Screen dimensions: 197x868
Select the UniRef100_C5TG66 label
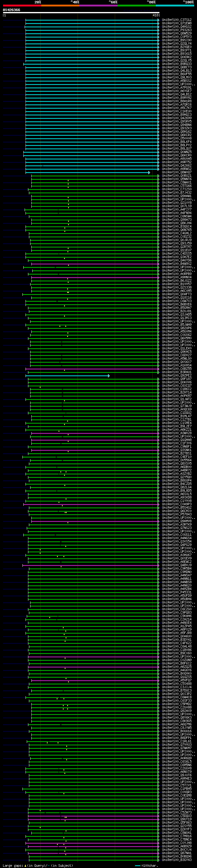(176, 186)
